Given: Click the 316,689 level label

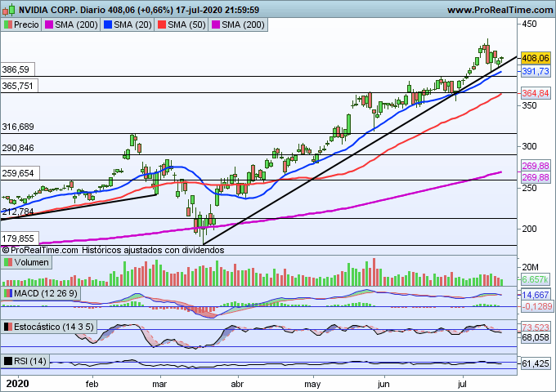Looking at the screenshot, I should [18, 127].
